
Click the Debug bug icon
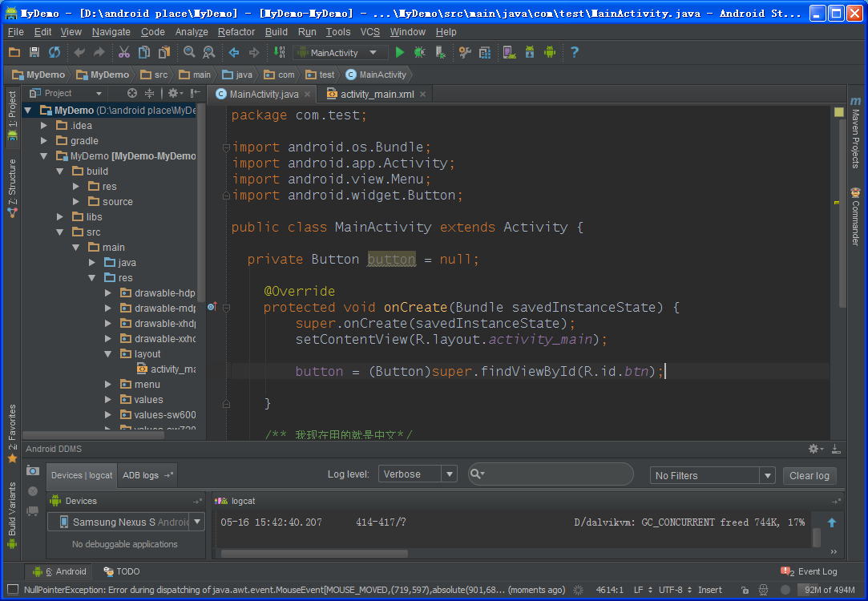tap(420, 53)
